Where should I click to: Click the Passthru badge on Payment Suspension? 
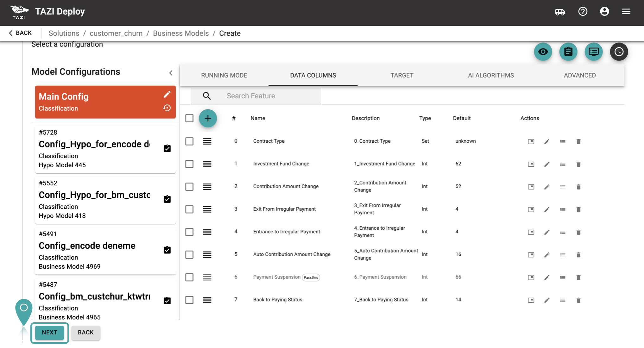pyautogui.click(x=311, y=277)
